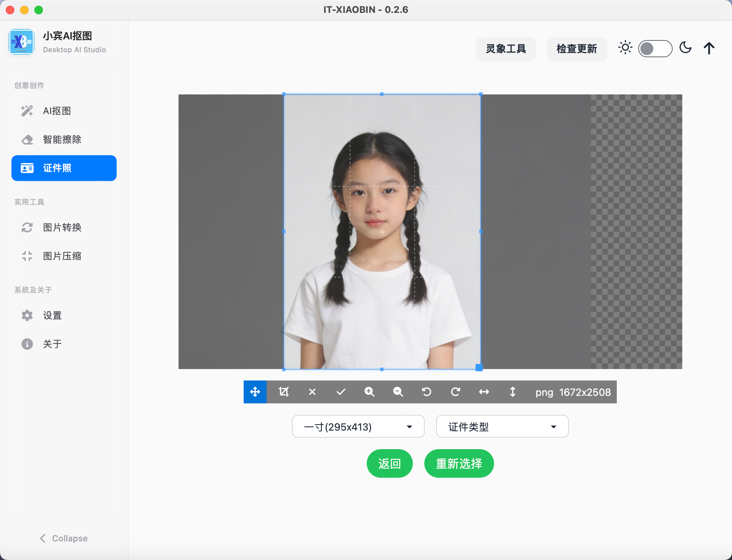Toggle the light/dark theme switch
Screen dimensions: 732x560
click(655, 49)
